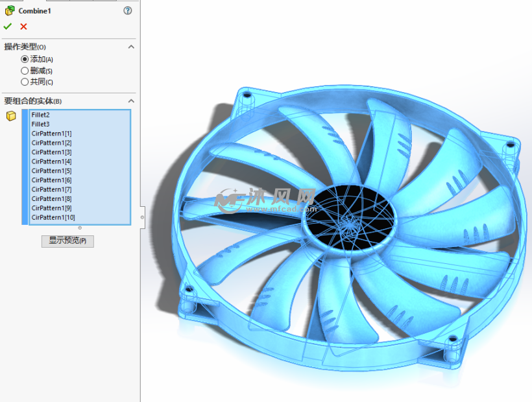532x402 pixels.
Task: Click the list box resize handle below bodies list
Action: click(x=80, y=228)
